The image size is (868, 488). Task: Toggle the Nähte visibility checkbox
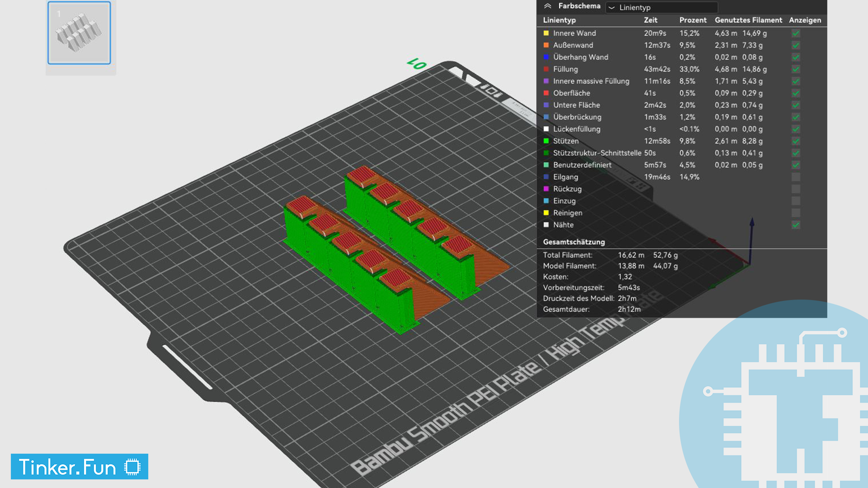tap(795, 225)
